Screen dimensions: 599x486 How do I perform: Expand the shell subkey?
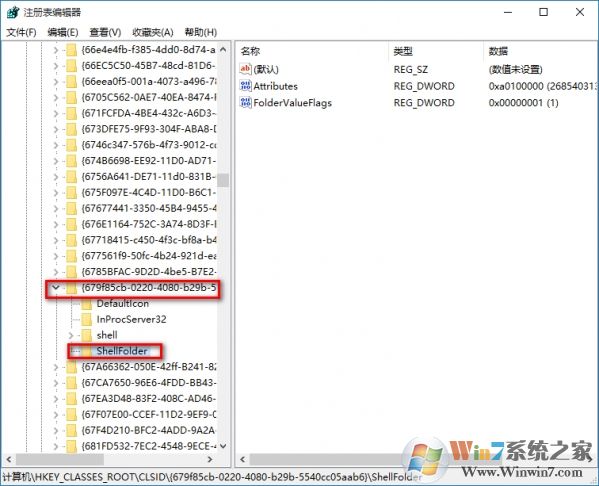click(x=71, y=335)
